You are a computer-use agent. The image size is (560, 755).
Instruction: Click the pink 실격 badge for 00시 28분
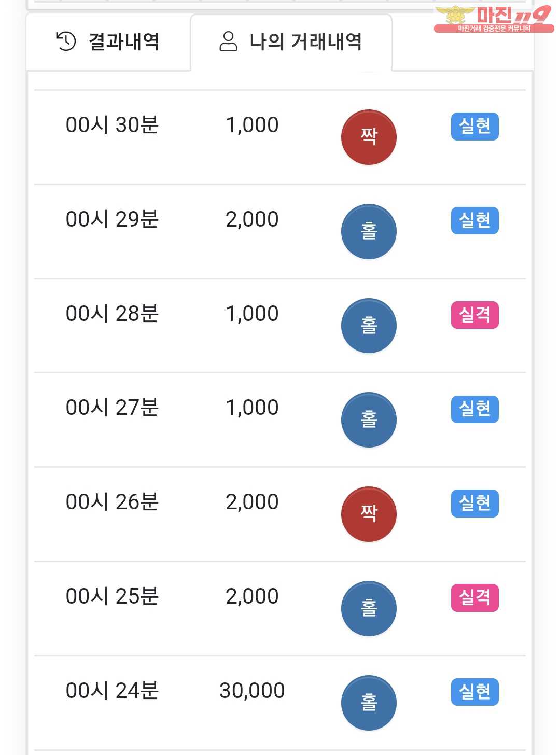(x=475, y=315)
